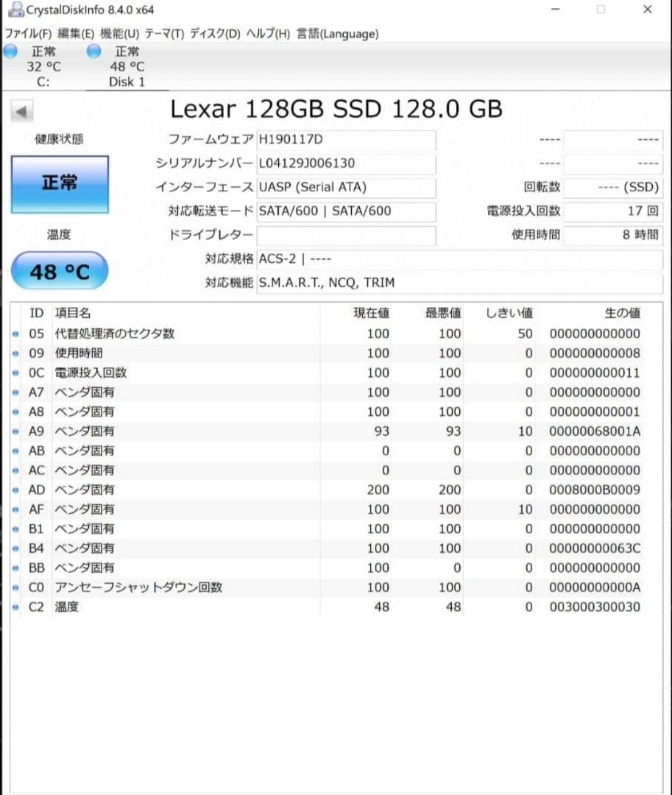The width and height of the screenshot is (672, 795).
Task: Click the 48 °C temperature indicator
Action: (x=59, y=270)
